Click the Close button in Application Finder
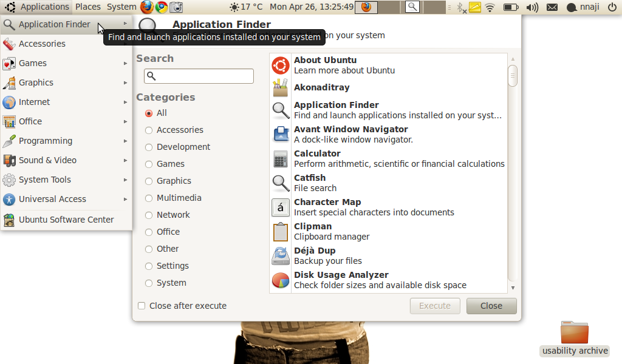 [x=491, y=306]
